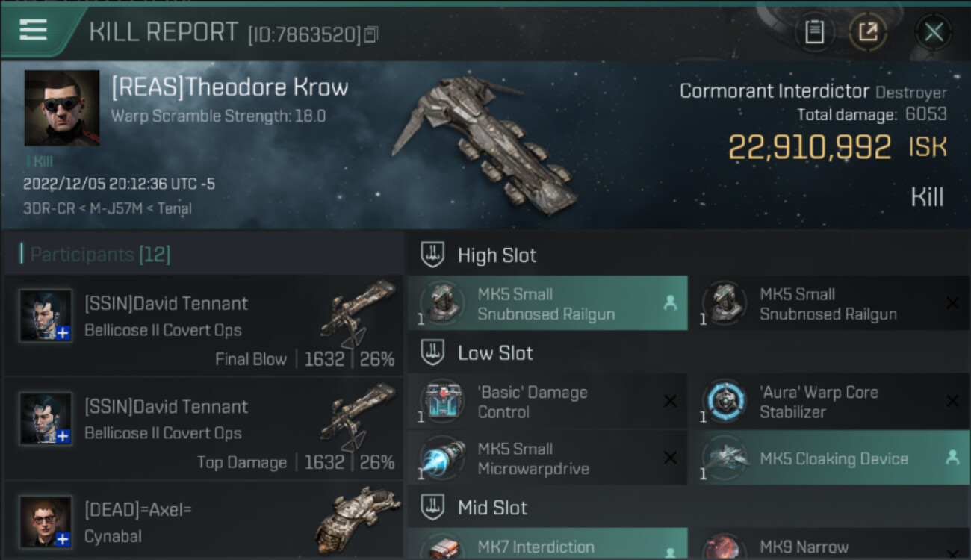The height and width of the screenshot is (560, 971).
Task: Add David Tennant Final Blow contact
Action: (63, 333)
